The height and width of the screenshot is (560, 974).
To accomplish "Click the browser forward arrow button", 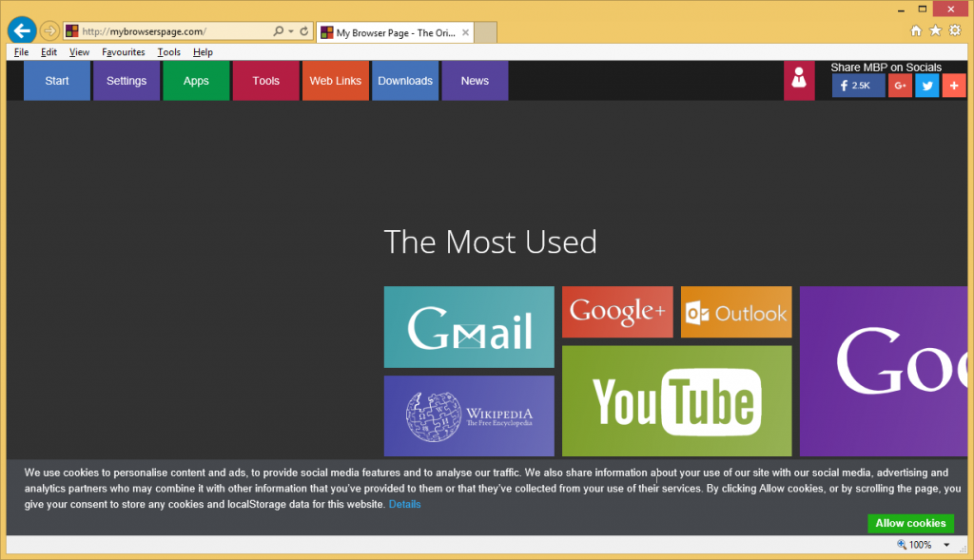I will (49, 31).
